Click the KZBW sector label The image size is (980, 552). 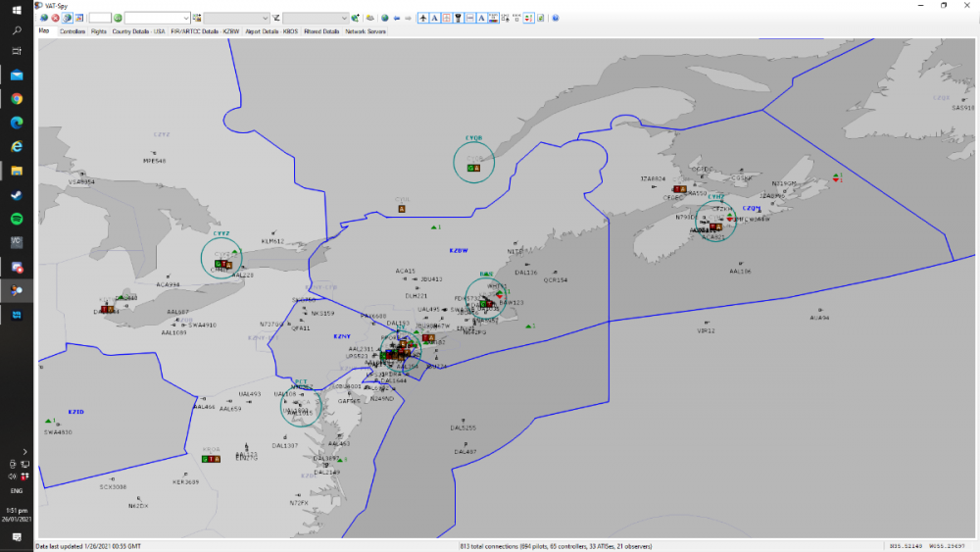[459, 251]
